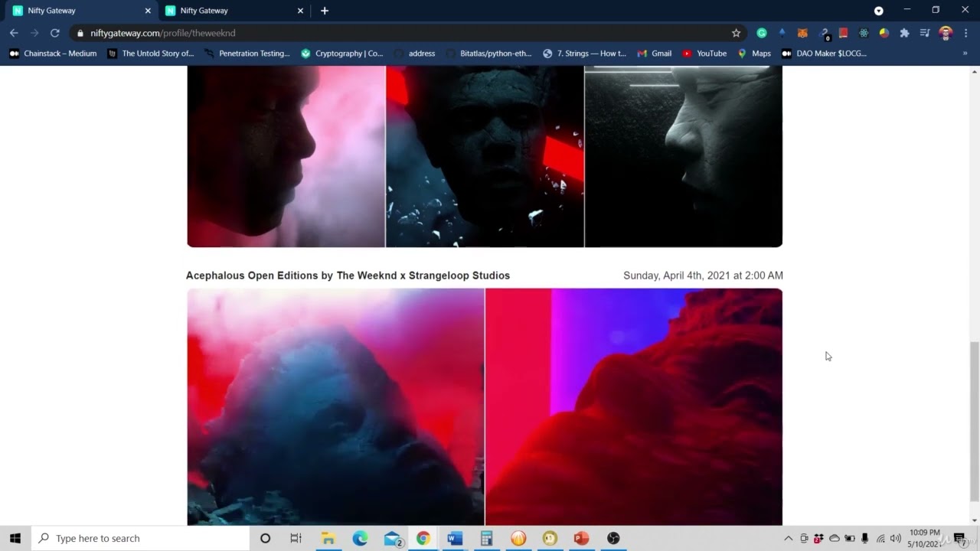Open the Extensions puzzle-piece menu
The image size is (980, 551).
pos(904,33)
